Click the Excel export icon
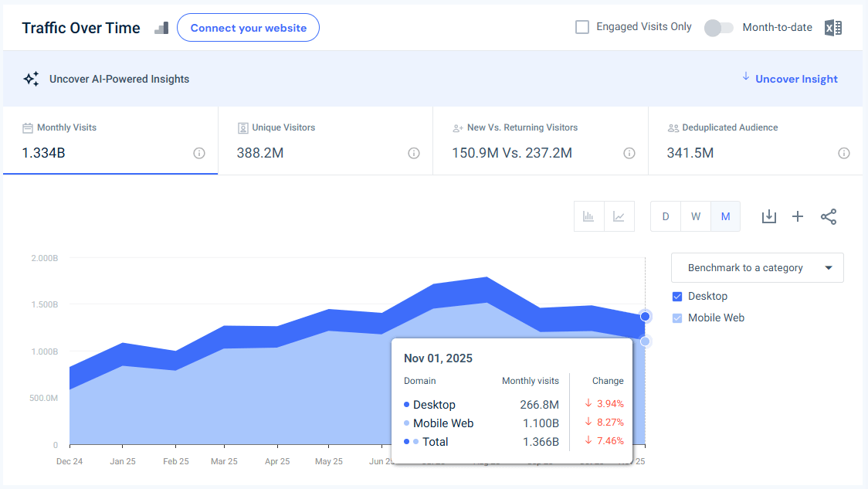868x489 pixels. (832, 27)
